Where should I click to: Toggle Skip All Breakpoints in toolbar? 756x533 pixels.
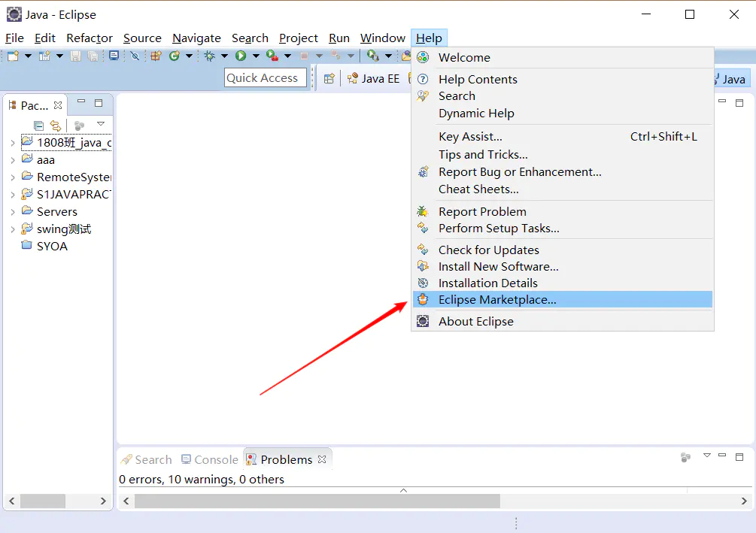tap(135, 56)
